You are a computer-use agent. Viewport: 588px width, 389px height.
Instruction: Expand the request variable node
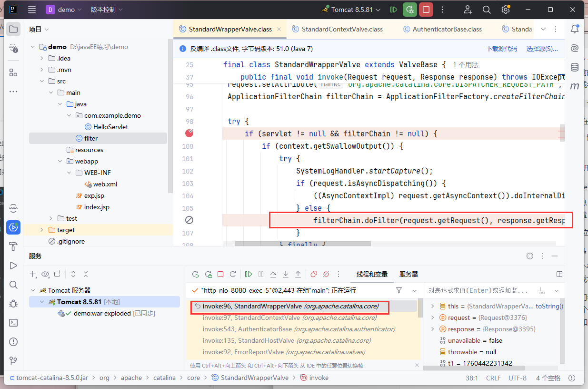pos(433,317)
